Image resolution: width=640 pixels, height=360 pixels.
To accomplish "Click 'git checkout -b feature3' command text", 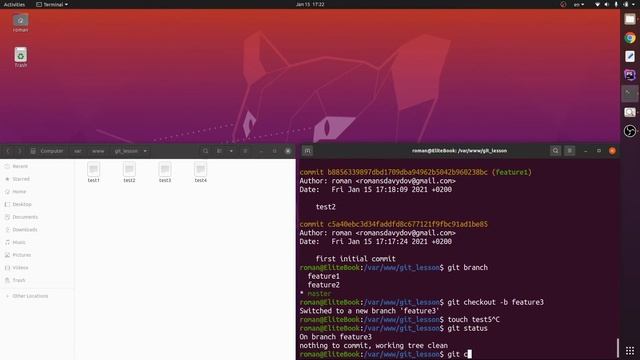I will pyautogui.click(x=496, y=302).
